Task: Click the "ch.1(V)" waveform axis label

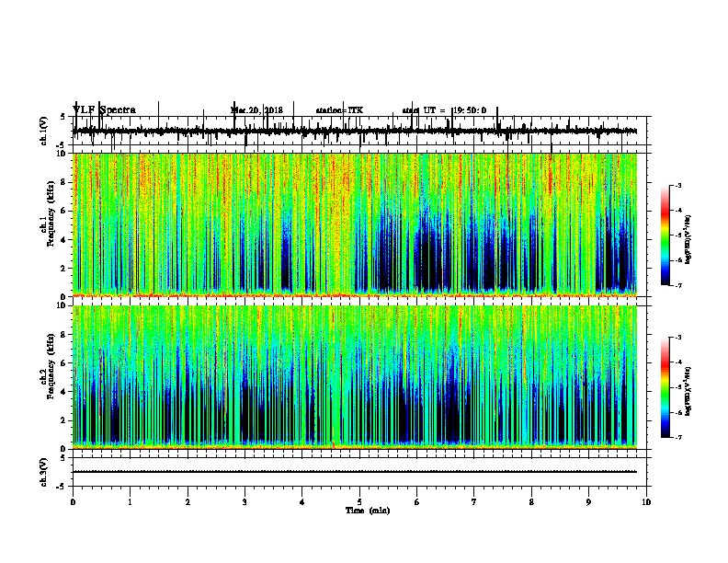Action: [x=44, y=131]
